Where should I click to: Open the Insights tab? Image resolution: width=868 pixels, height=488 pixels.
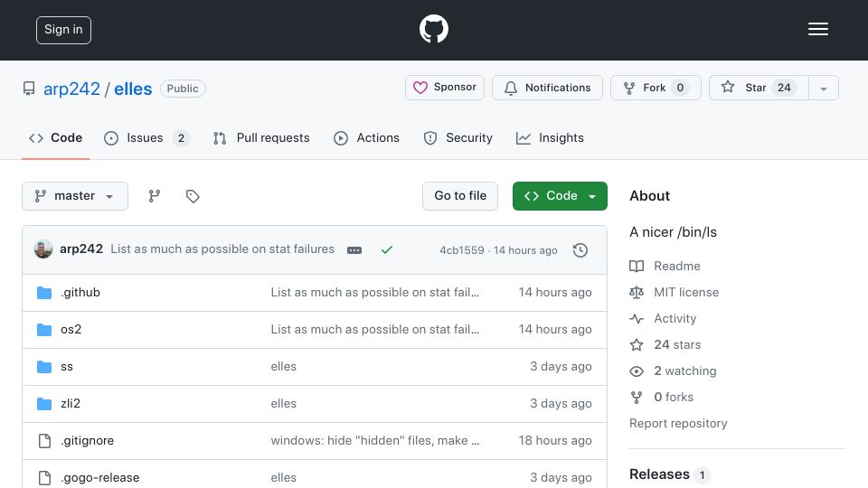[x=550, y=137]
